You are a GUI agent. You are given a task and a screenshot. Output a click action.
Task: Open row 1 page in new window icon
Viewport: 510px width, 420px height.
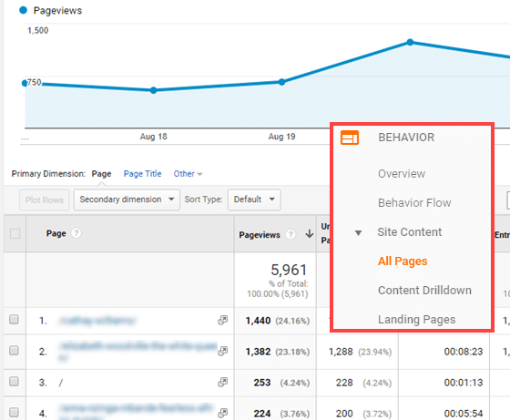pos(223,320)
